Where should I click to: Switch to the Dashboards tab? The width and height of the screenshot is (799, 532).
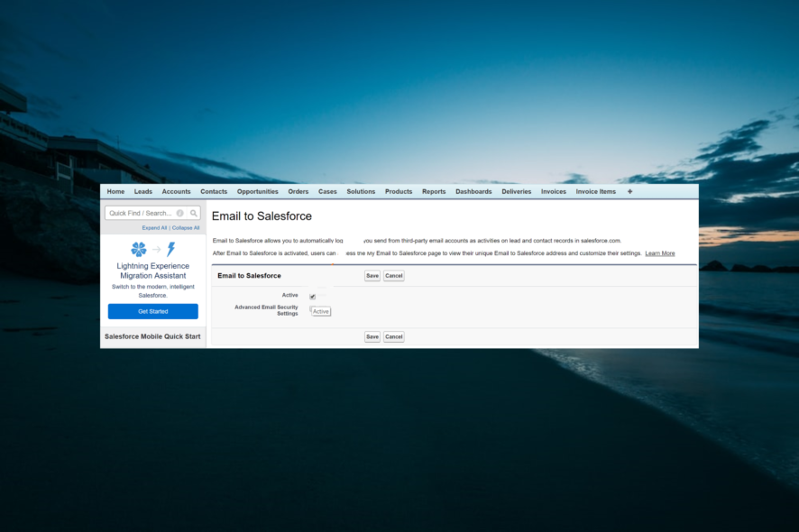point(473,191)
